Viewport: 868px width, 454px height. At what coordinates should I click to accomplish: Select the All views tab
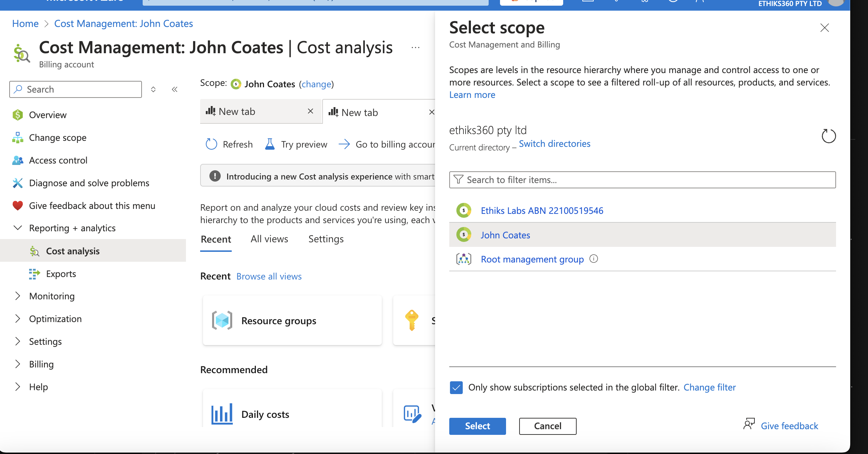269,239
